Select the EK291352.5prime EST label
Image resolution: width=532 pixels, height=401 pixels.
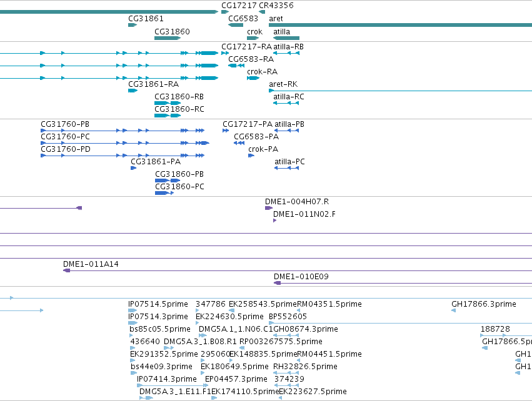164,354
